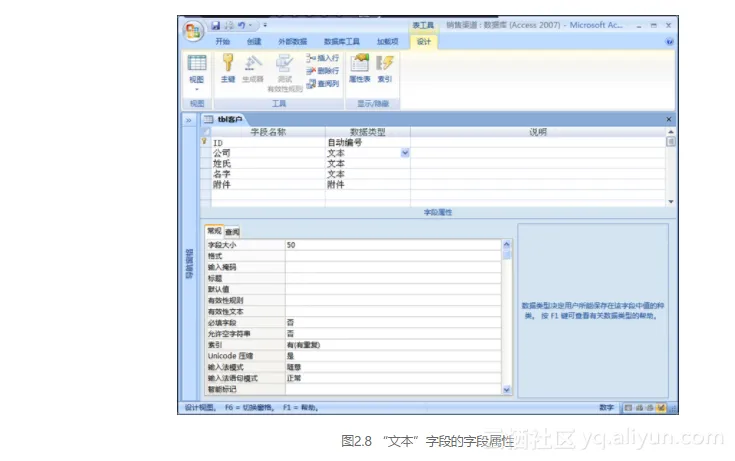Click Design view icon in status bar
Screen dimensions: 735x461
(x=661, y=408)
